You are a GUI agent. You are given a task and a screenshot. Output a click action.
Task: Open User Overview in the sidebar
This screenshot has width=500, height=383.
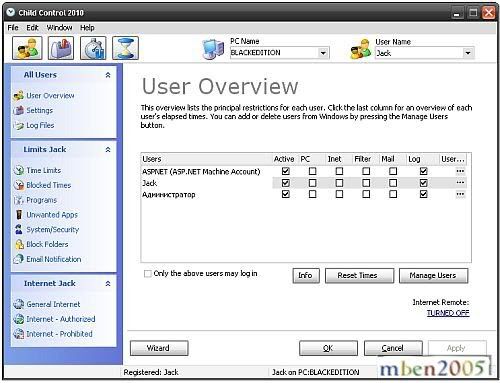coord(44,96)
